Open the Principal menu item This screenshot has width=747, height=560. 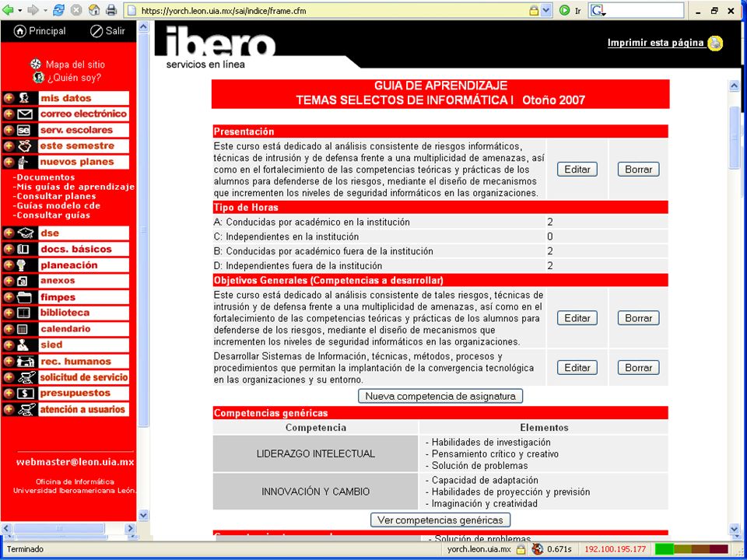[x=40, y=31]
